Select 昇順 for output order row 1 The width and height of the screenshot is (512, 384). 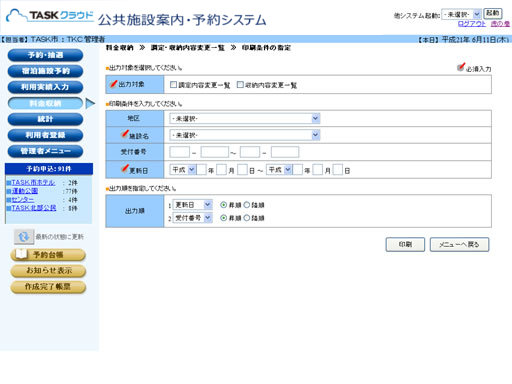pyautogui.click(x=224, y=205)
